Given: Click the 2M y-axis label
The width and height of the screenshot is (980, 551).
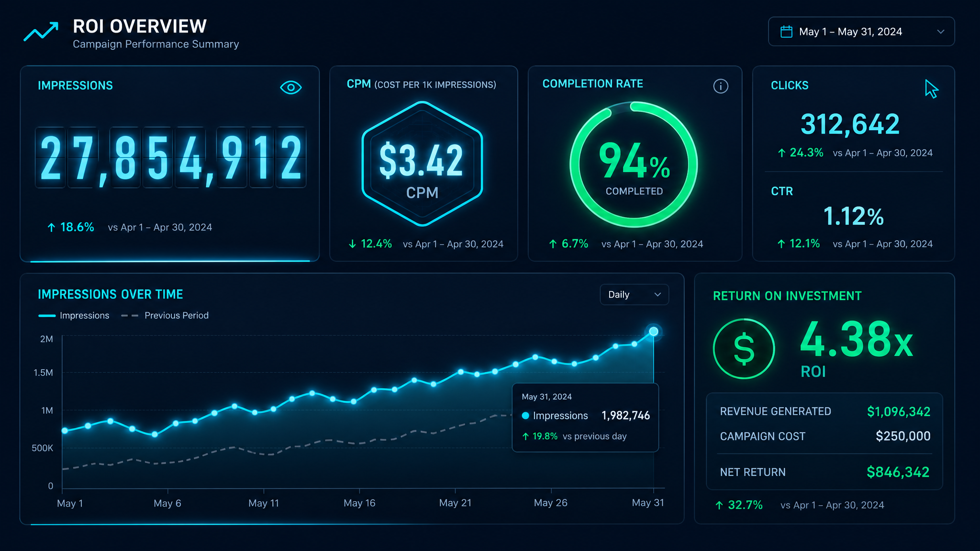Looking at the screenshot, I should (46, 339).
